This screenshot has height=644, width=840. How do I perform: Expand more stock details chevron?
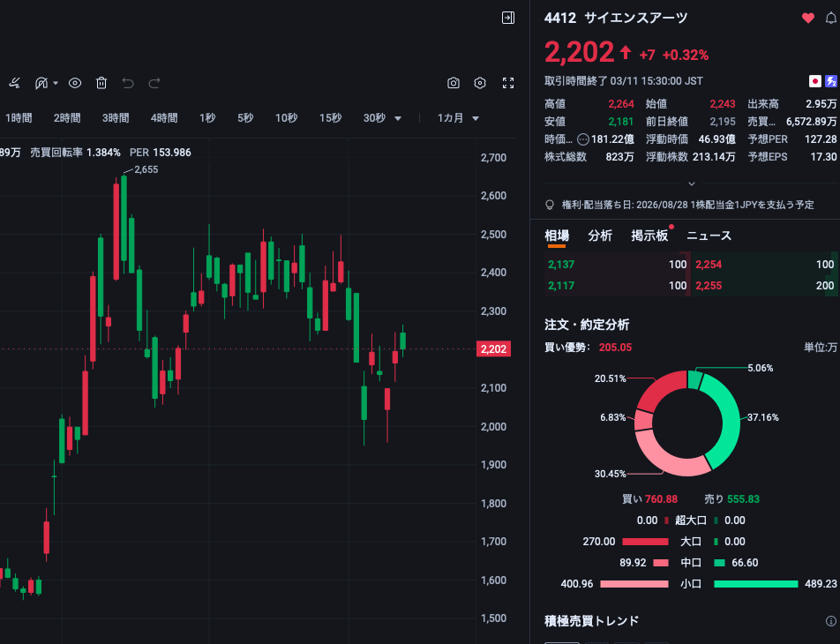click(x=692, y=183)
